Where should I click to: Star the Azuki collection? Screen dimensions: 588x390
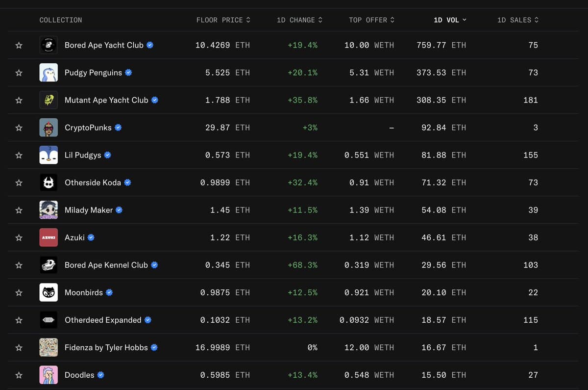(x=19, y=237)
